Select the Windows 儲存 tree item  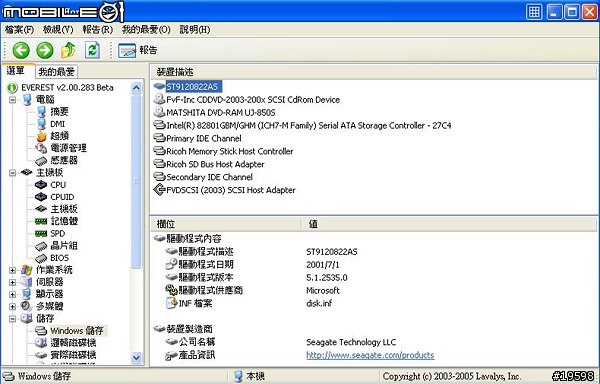pos(77,331)
